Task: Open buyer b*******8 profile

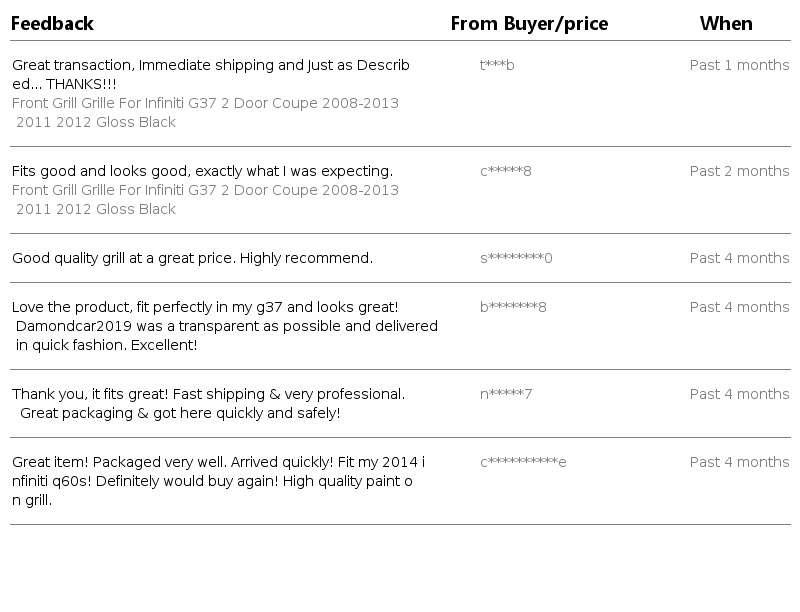Action: click(513, 307)
